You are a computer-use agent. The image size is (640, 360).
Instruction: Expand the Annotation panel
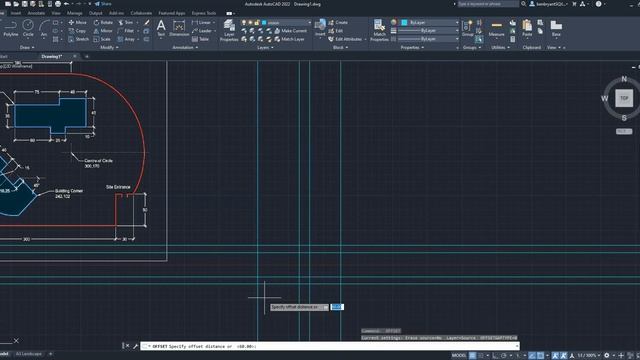(x=185, y=47)
